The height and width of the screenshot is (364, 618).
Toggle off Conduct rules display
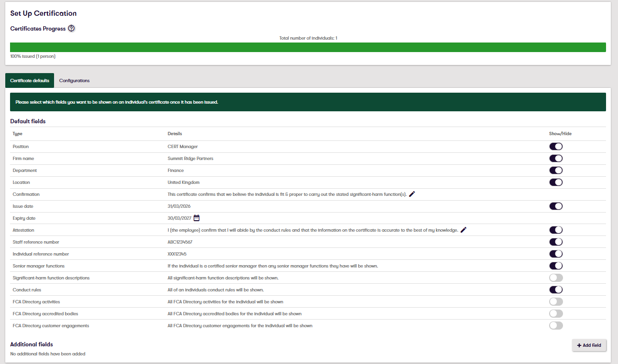point(556,289)
